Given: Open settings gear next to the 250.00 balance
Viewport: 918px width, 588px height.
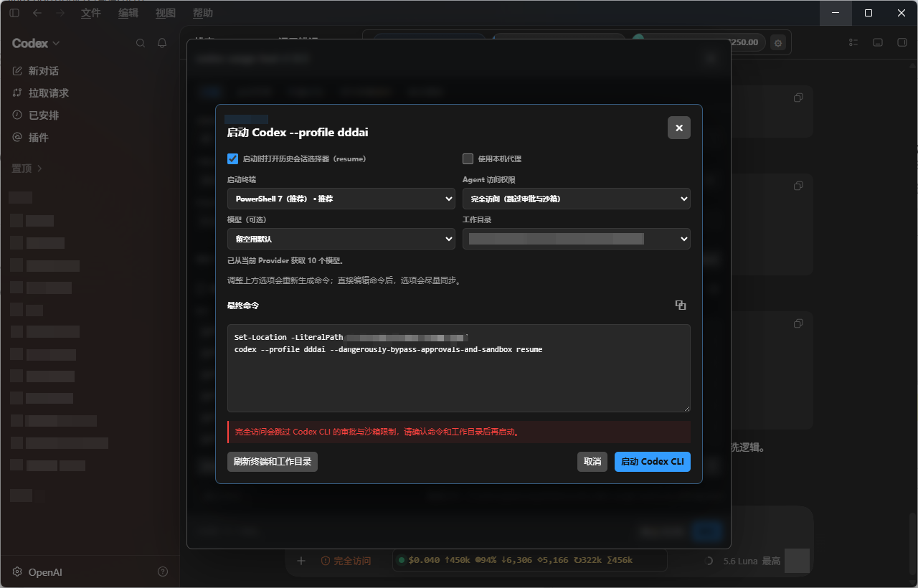Looking at the screenshot, I should tap(778, 43).
